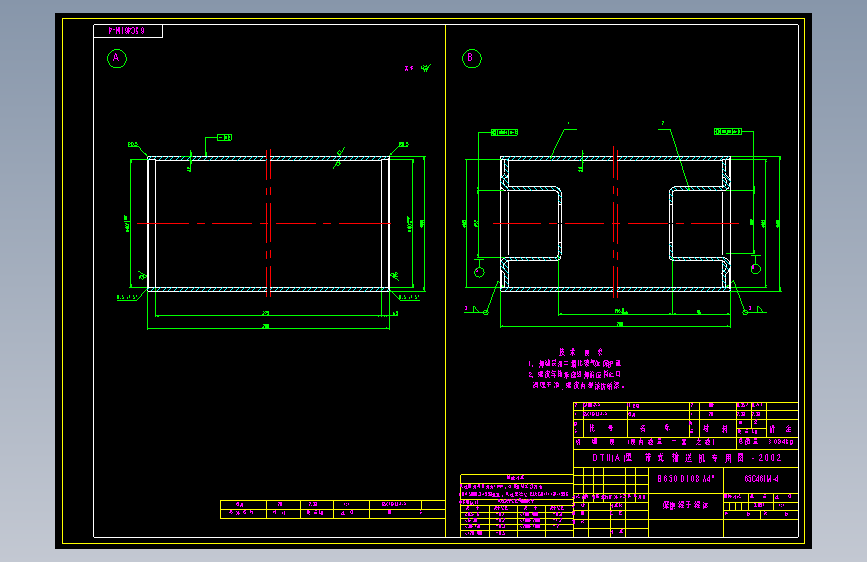Image resolution: width=867 pixels, height=562 pixels.
Task: Select the right stamped bearing housing in view B
Action: (699, 223)
